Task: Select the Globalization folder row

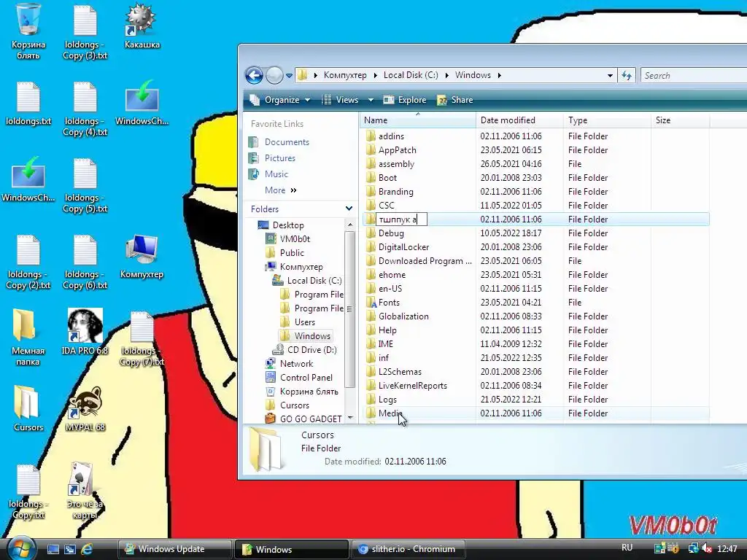Action: [x=536, y=316]
